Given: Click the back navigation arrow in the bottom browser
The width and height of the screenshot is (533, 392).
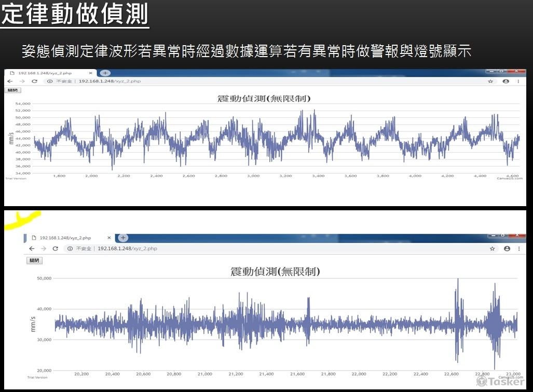Looking at the screenshot, I should [x=31, y=248].
